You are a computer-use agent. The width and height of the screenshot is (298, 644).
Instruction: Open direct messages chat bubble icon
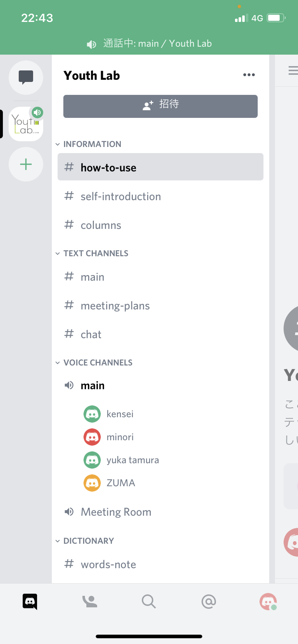pyautogui.click(x=26, y=77)
